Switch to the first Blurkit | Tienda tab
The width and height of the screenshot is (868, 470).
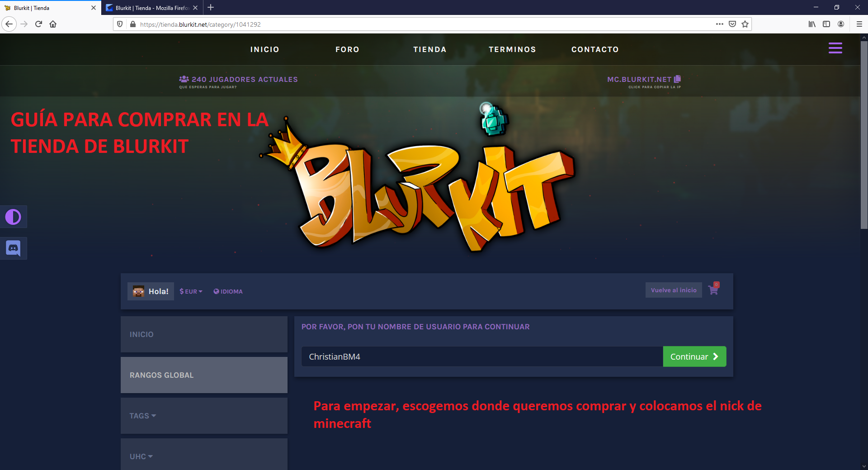coord(51,8)
